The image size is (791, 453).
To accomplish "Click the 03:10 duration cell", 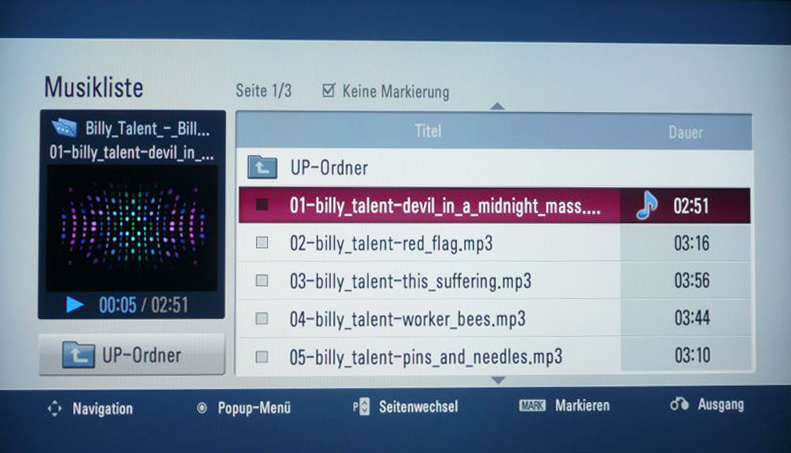I will point(693,355).
